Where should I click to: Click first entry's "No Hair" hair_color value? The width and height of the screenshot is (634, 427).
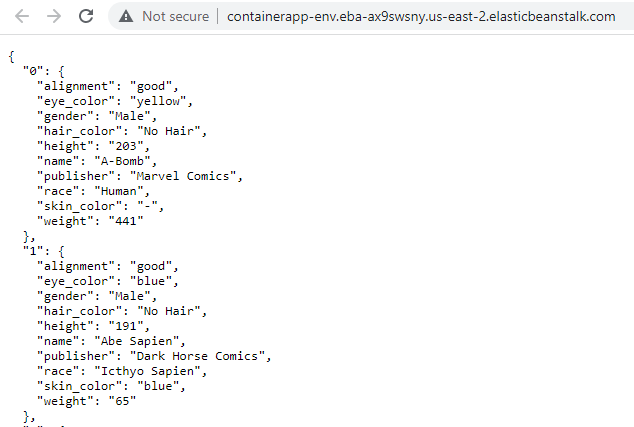pos(169,131)
